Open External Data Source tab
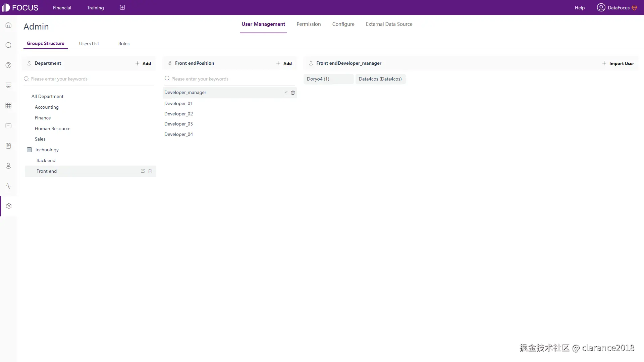Viewport: 644px width, 362px height. [x=389, y=24]
